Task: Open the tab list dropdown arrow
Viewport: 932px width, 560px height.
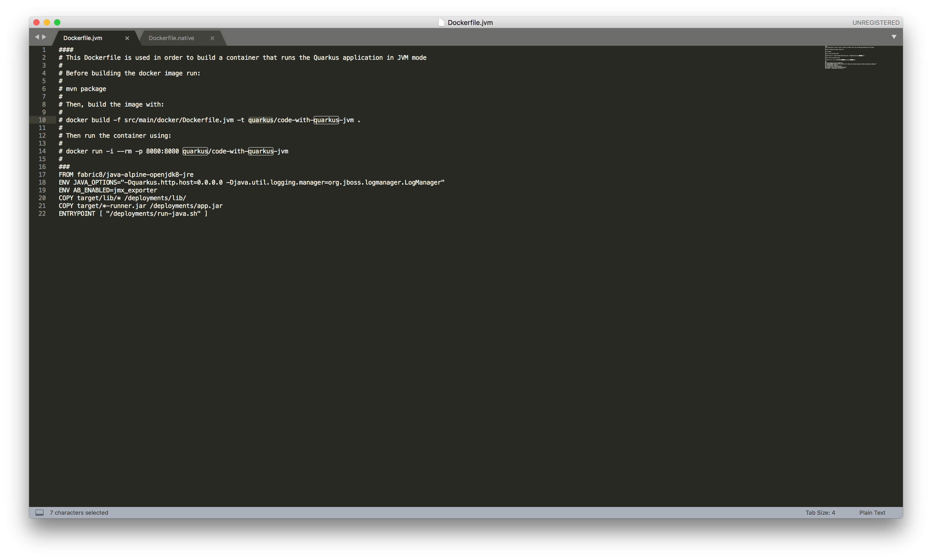Action: click(894, 37)
